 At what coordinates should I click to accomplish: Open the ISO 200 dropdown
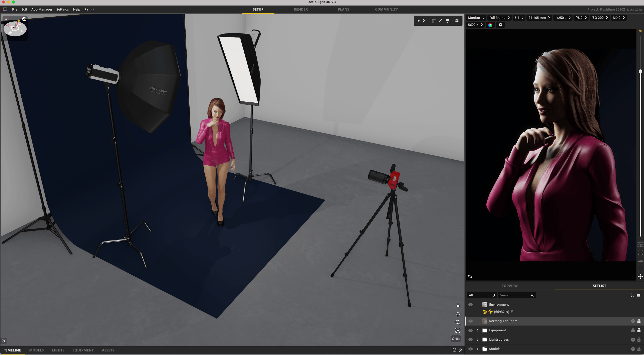click(599, 18)
